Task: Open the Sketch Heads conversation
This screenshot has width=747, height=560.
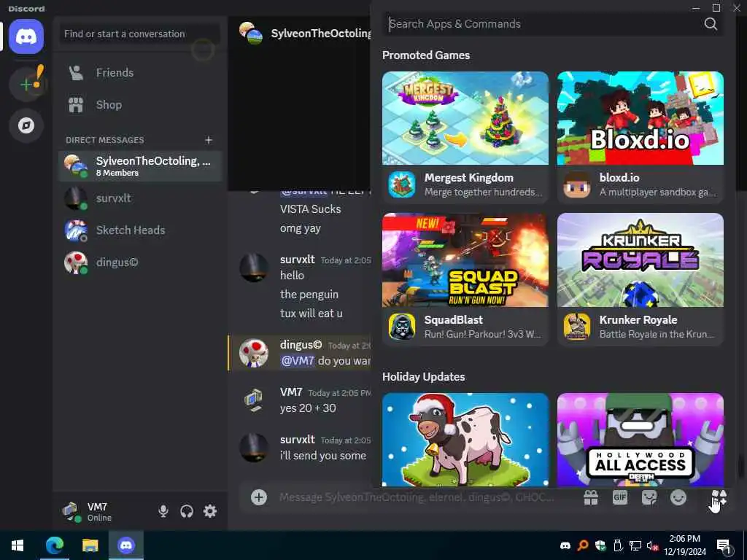Action: pos(140,230)
